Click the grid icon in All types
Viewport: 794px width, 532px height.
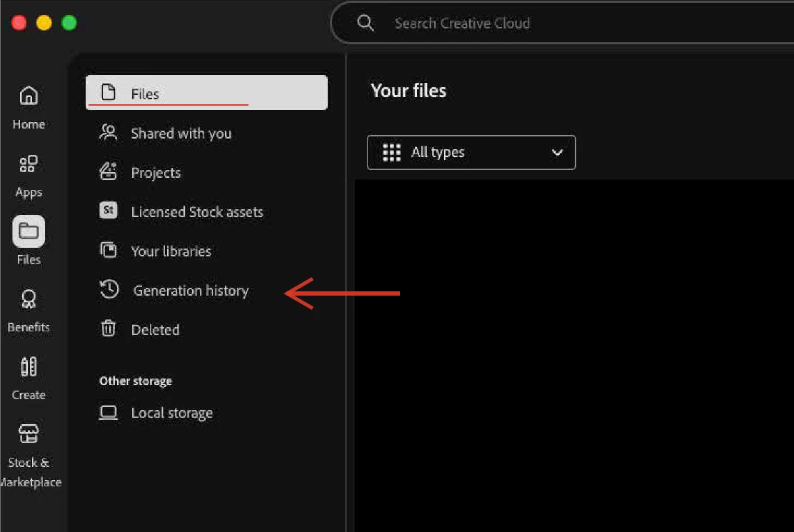391,152
